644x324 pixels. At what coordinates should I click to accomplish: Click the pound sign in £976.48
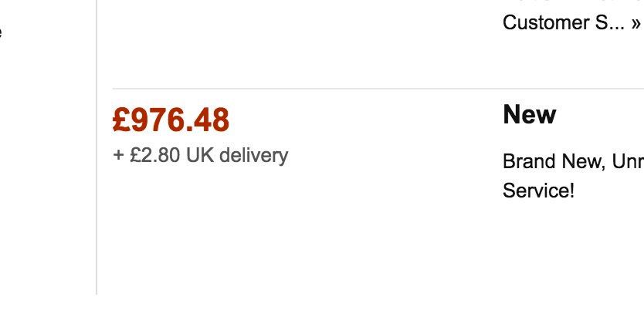[120, 120]
